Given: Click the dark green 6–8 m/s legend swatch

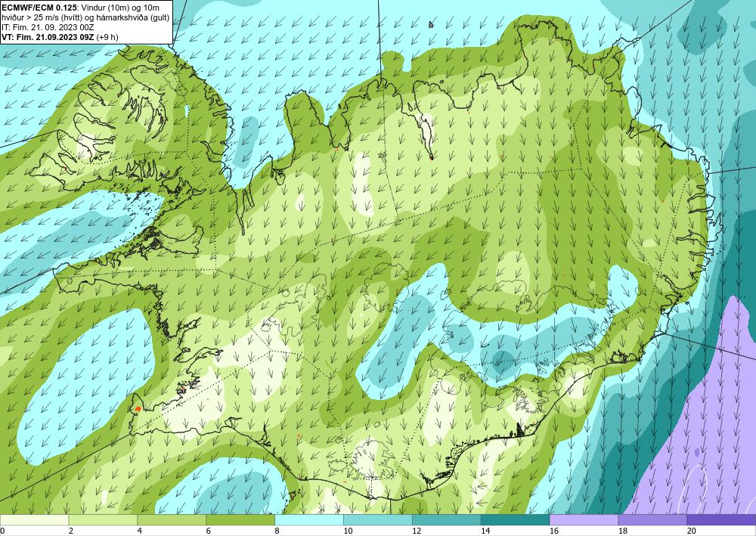Looking at the screenshot, I should [x=240, y=520].
